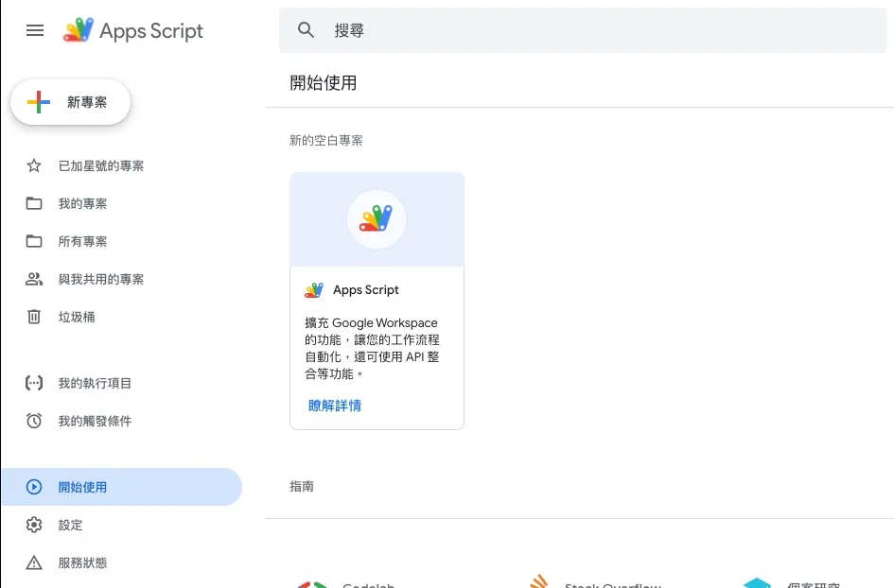The width and height of the screenshot is (894, 588).
Task: Click the Apps Script logo in header
Action: point(133,30)
